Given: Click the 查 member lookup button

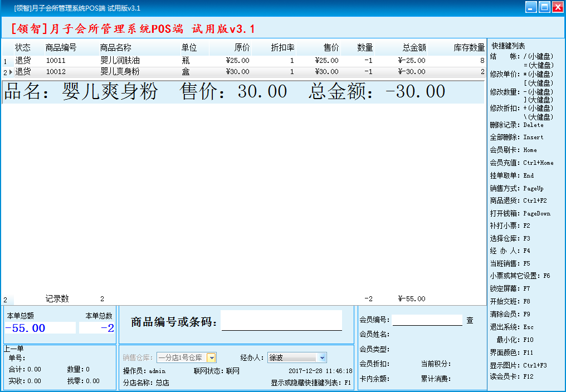Looking at the screenshot, I should pyautogui.click(x=470, y=320).
